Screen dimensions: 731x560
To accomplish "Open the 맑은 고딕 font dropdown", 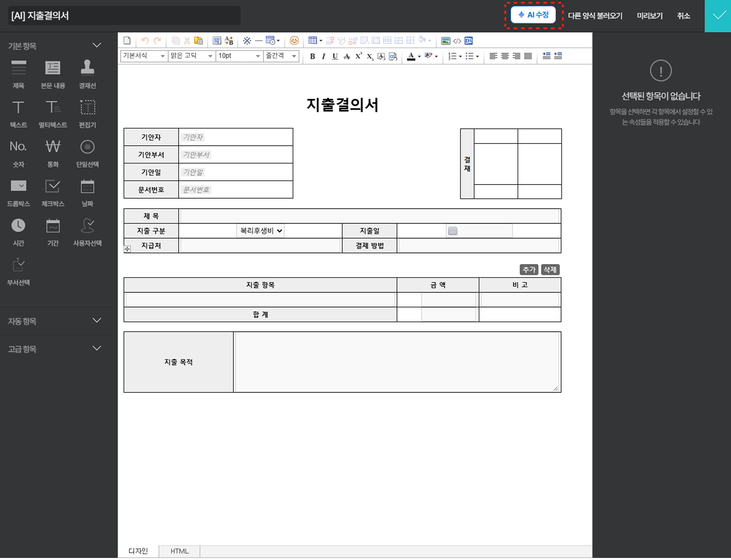I will pos(192,56).
